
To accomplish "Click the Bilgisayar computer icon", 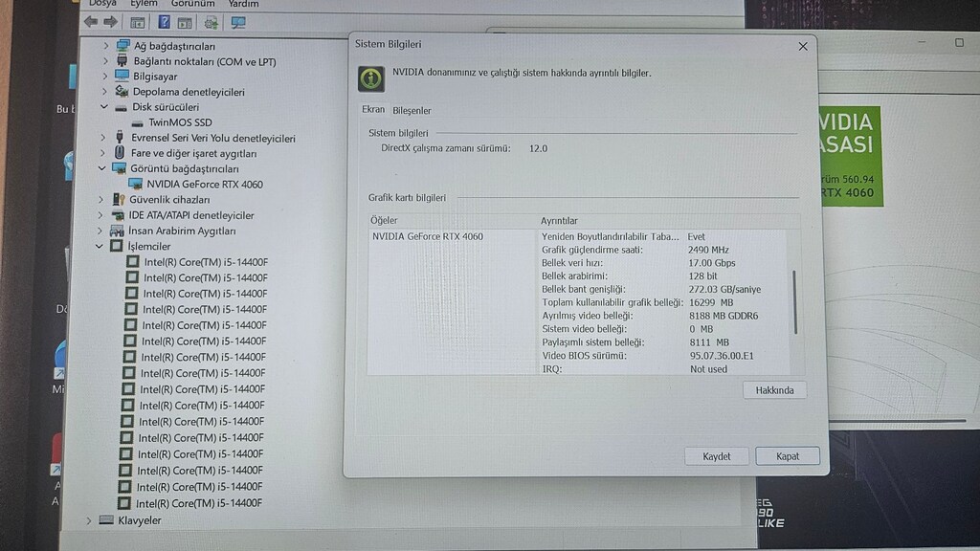I will click(122, 76).
